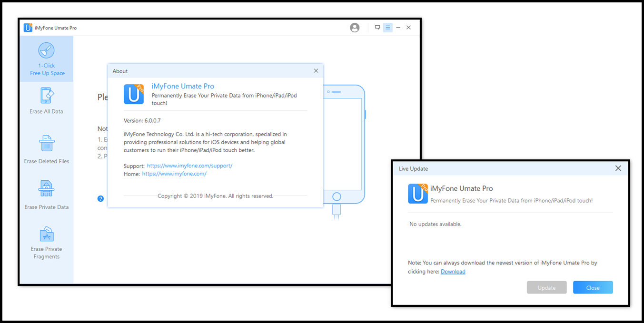Click the blue help question mark icon
Screen dimensions: 644x323
click(100, 199)
